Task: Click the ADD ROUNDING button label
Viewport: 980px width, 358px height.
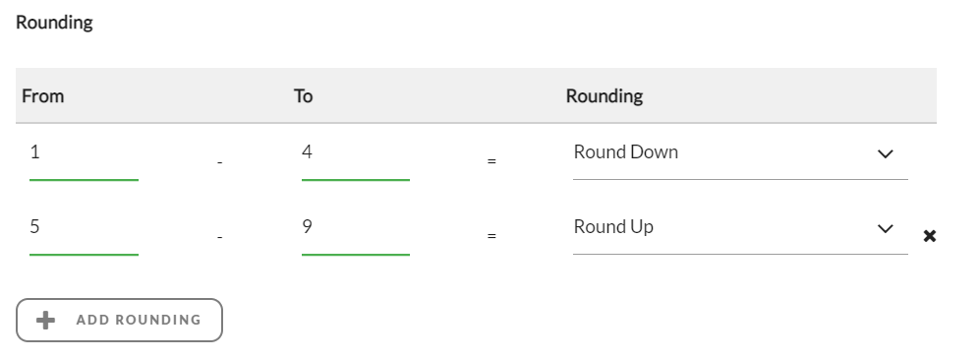Action: pos(139,320)
